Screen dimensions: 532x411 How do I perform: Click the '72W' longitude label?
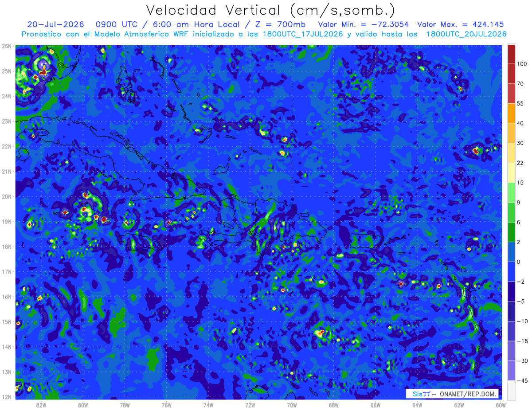(x=250, y=405)
